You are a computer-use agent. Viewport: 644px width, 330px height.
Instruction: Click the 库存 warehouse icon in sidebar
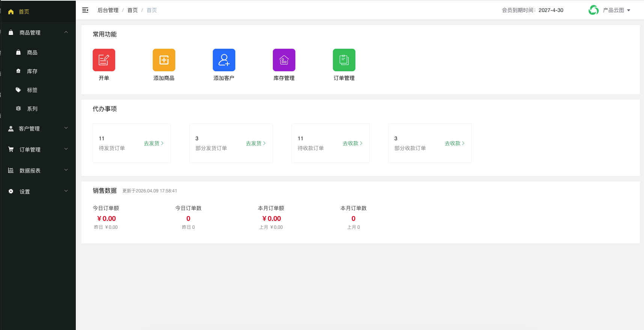[x=18, y=71]
